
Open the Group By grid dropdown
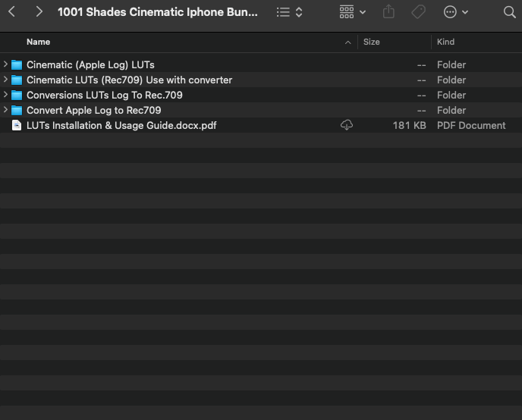tap(353, 12)
